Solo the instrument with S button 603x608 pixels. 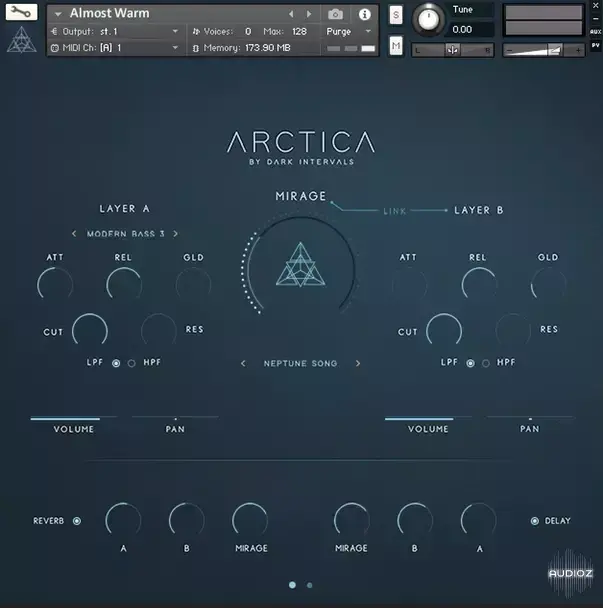click(x=396, y=15)
